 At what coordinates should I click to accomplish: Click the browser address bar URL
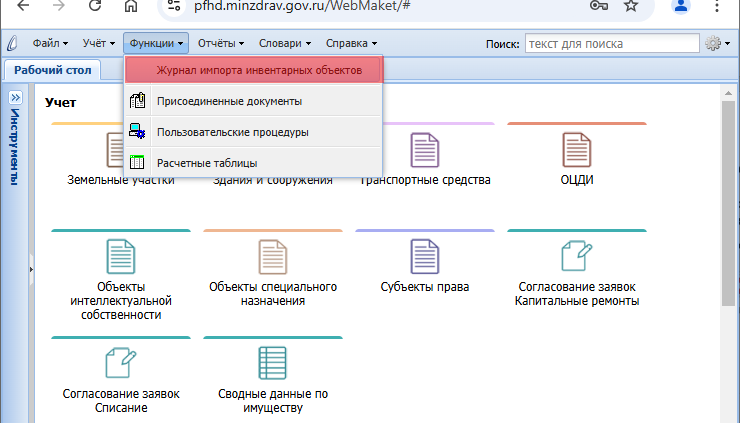coord(302,6)
